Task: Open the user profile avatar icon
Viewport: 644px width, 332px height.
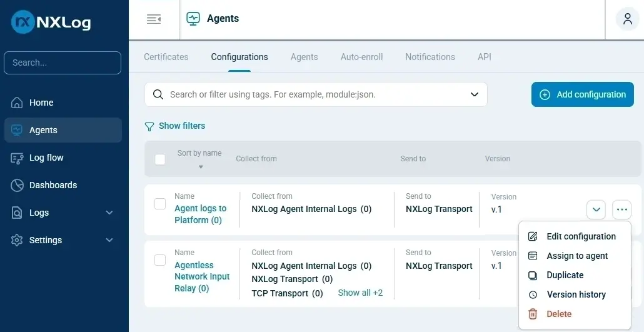Action: 627,19
